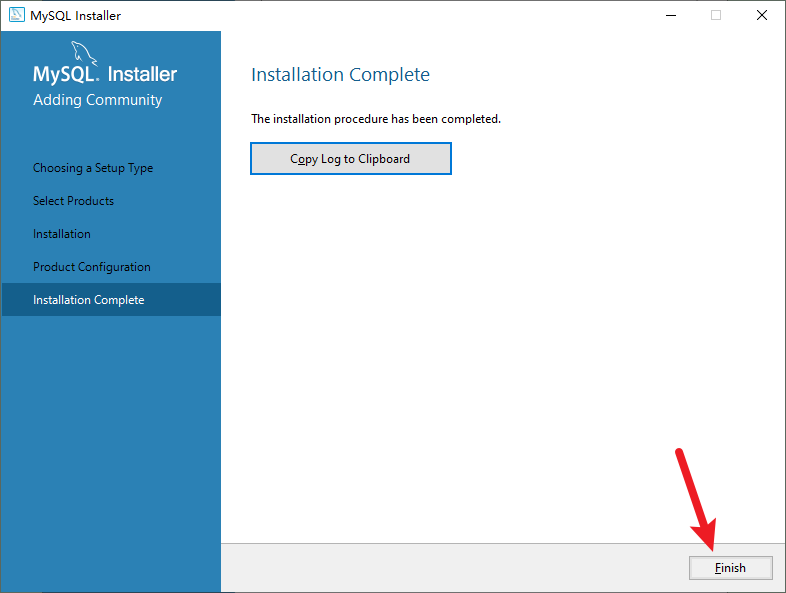Select the Installation Complete step
The width and height of the screenshot is (786, 593).
[111, 299]
